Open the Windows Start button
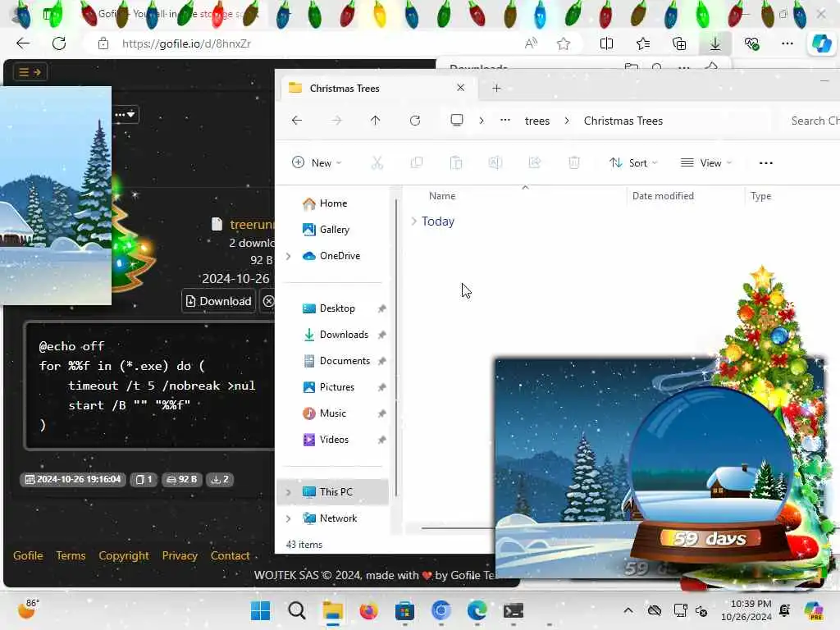Screen dimensions: 840x630 coord(260,610)
